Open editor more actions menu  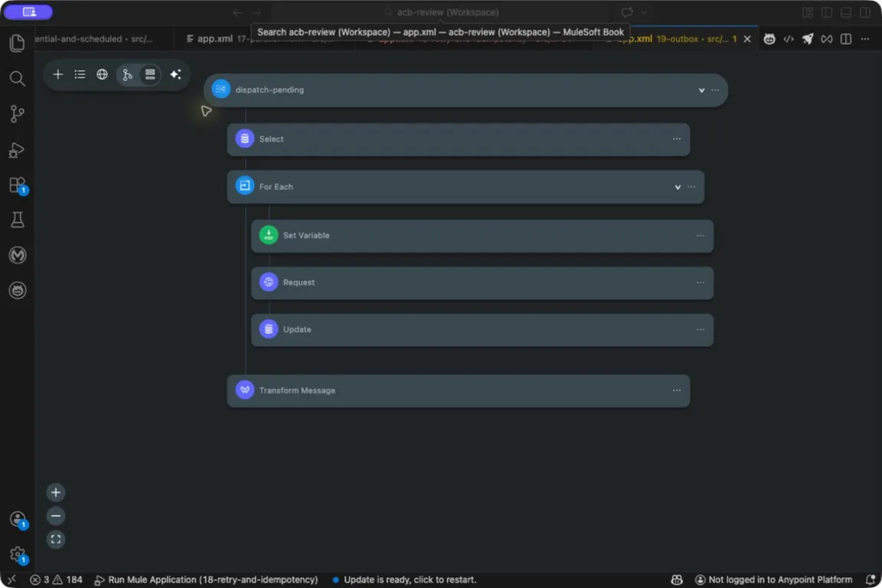[865, 39]
